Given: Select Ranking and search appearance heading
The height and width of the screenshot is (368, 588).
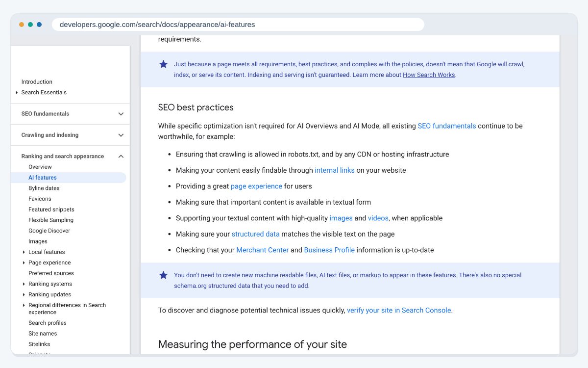Looking at the screenshot, I should pos(62,157).
